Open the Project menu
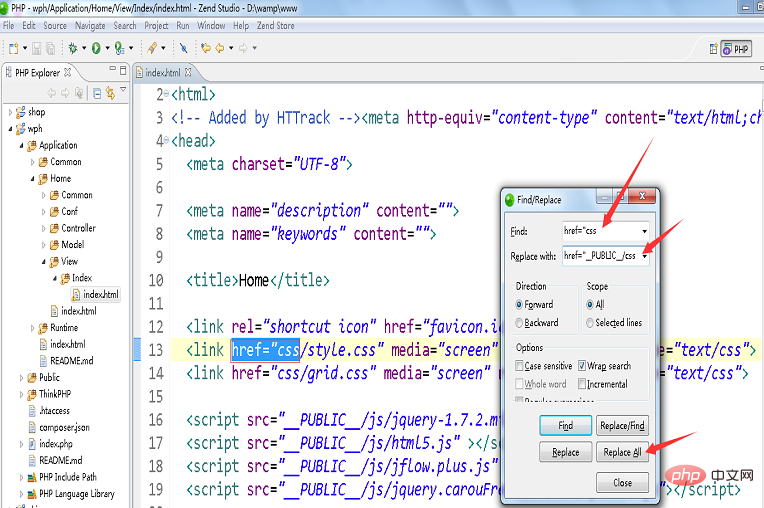Screen dimensions: 764x508 coord(156,26)
